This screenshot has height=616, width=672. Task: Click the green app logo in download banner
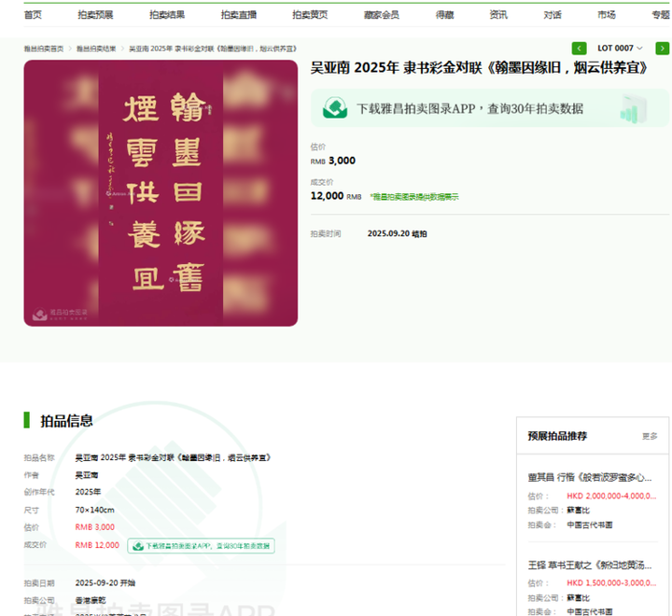point(335,108)
